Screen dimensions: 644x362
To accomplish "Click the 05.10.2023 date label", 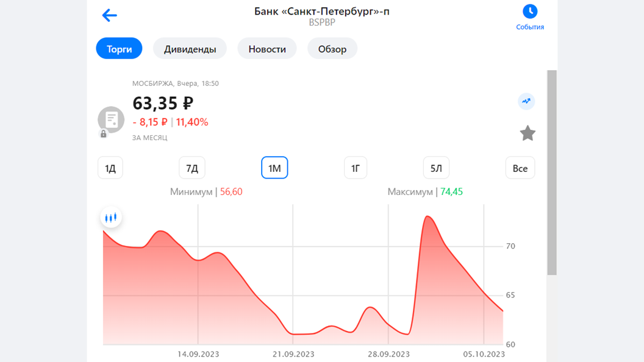I will pyautogui.click(x=484, y=354).
